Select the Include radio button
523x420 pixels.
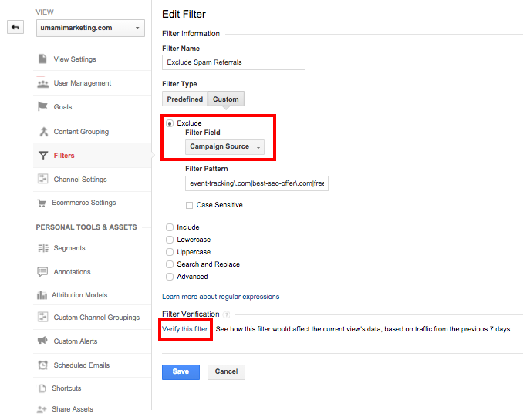point(170,227)
